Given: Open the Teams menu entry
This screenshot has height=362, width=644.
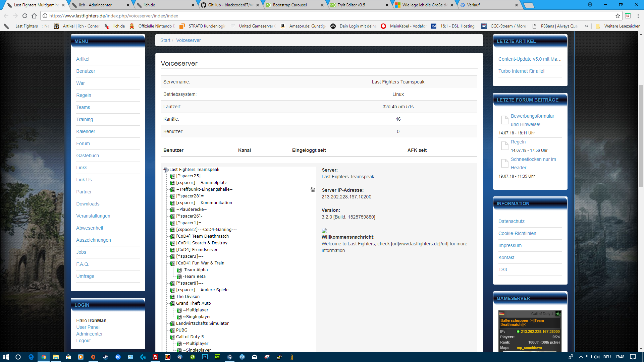Looking at the screenshot, I should click(x=83, y=107).
